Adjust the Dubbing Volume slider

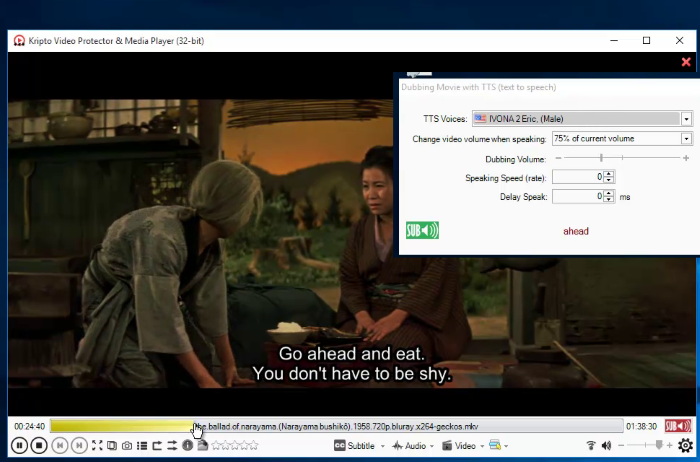[x=622, y=158]
